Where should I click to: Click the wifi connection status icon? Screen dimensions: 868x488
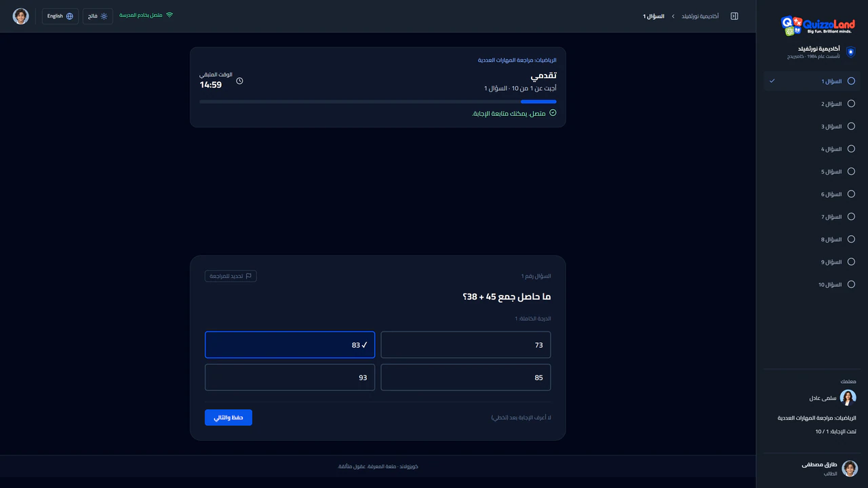click(x=170, y=15)
